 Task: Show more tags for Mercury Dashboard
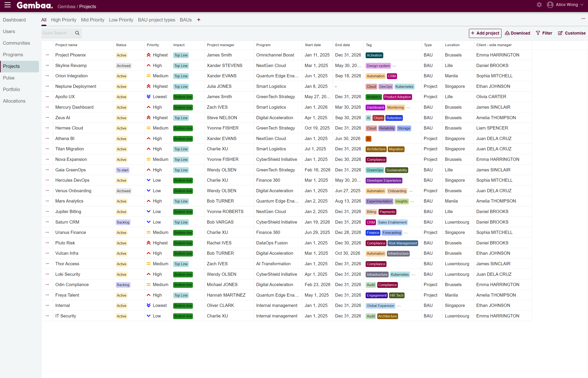coord(408,108)
